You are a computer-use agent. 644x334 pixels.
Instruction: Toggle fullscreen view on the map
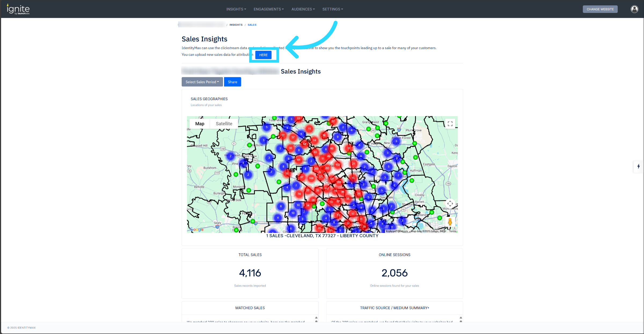[450, 124]
